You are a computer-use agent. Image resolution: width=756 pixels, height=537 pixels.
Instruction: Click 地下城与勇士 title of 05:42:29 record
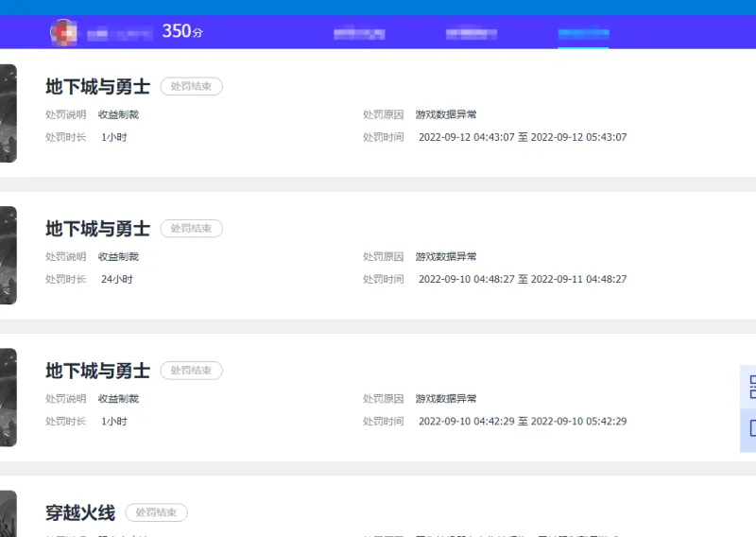click(98, 371)
